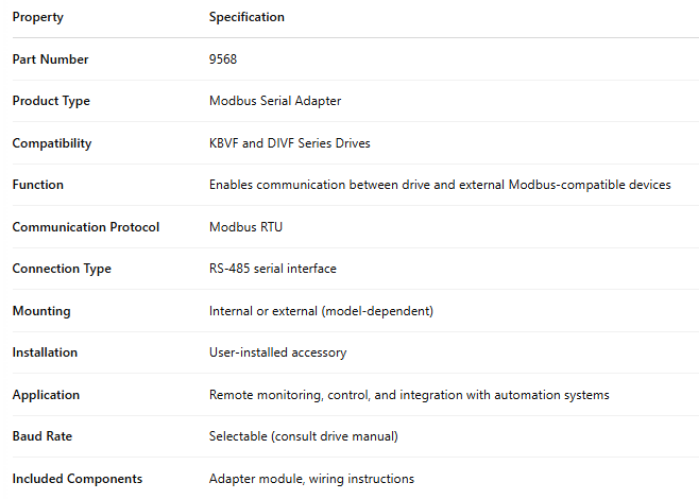
Task: Click the Modbus RTU value
Action: pyautogui.click(x=245, y=227)
